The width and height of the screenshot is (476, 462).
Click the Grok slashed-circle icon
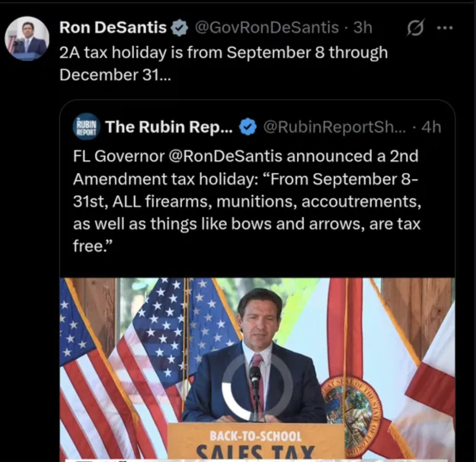415,29
